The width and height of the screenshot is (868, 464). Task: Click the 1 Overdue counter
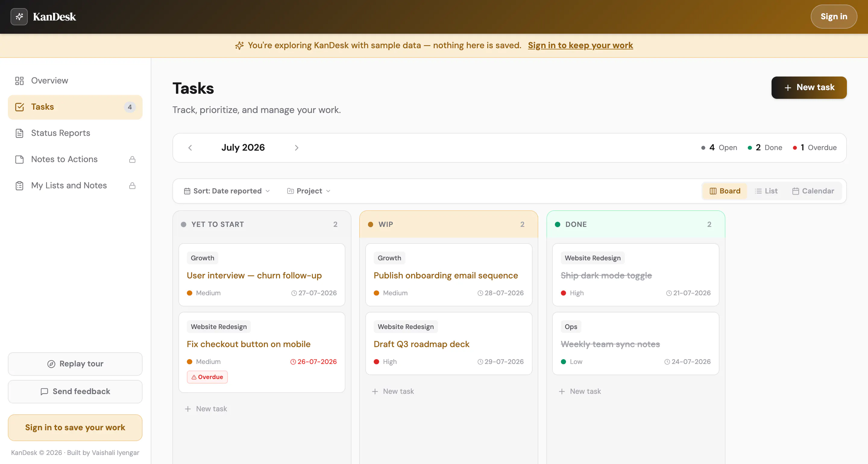(x=814, y=148)
